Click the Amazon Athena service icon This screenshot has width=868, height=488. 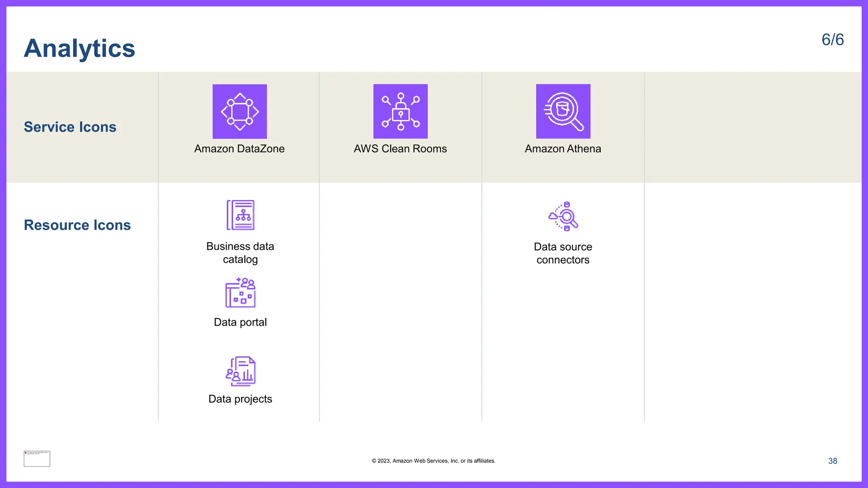[x=563, y=111]
